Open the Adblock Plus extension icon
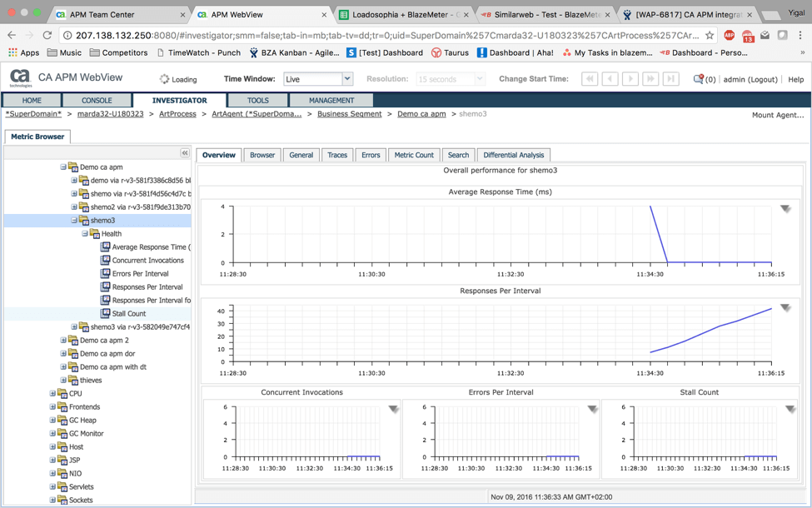The image size is (812, 508). (x=730, y=35)
